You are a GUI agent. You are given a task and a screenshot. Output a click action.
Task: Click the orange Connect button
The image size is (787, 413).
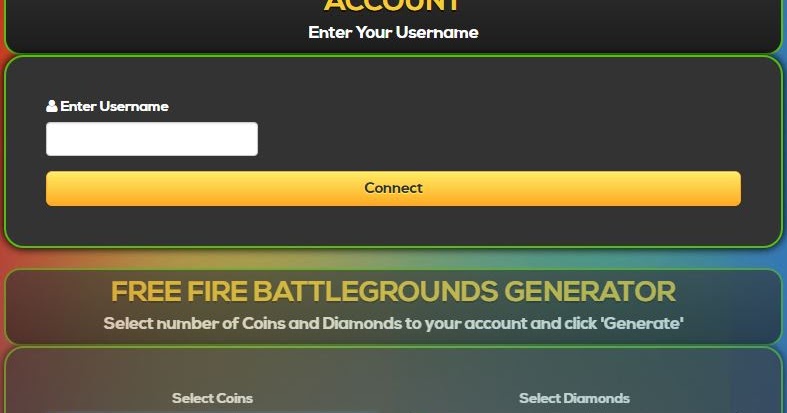click(x=394, y=188)
